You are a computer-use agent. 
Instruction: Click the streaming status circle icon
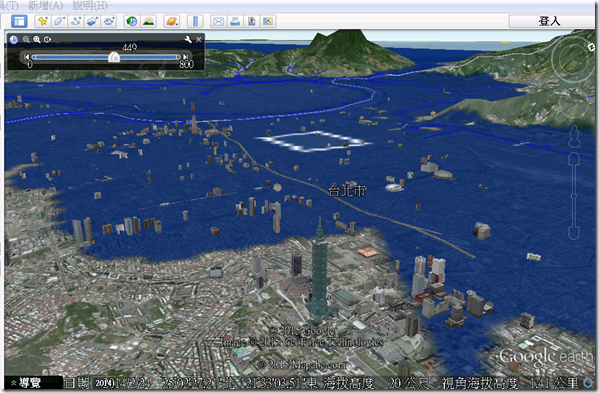click(x=588, y=382)
